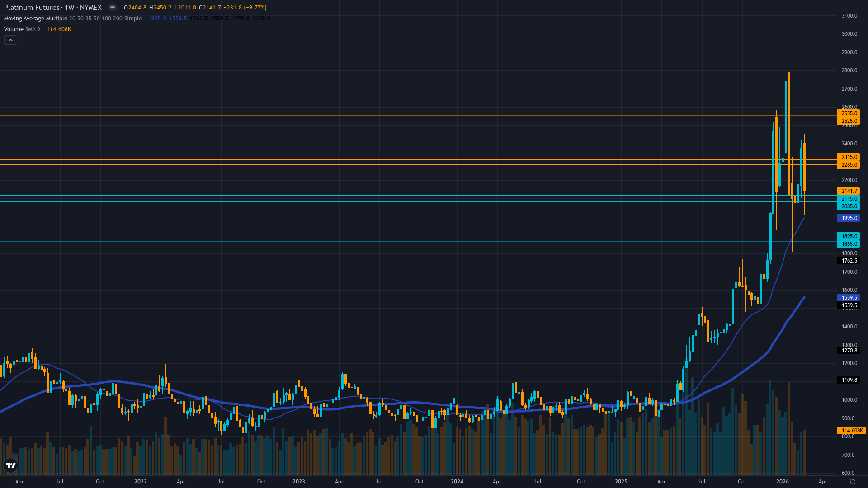Click the current price label 2141.7

849,191
